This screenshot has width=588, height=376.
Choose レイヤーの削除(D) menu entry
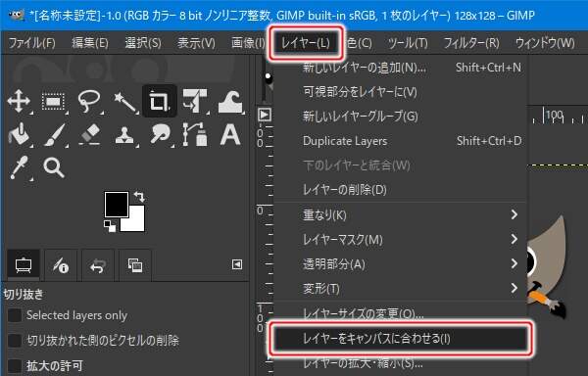(401, 190)
